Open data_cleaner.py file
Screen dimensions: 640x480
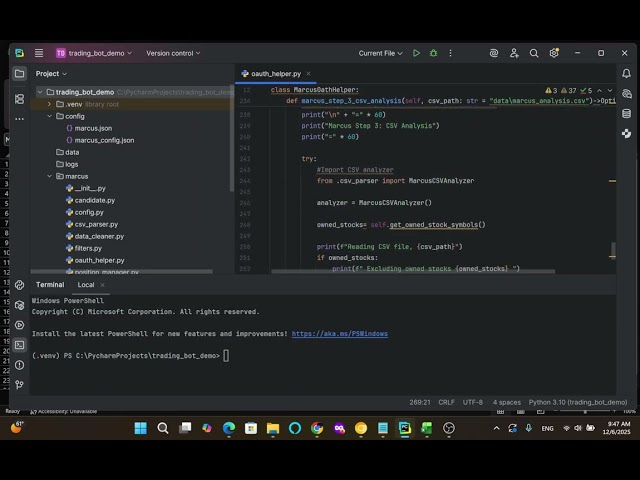95,236
